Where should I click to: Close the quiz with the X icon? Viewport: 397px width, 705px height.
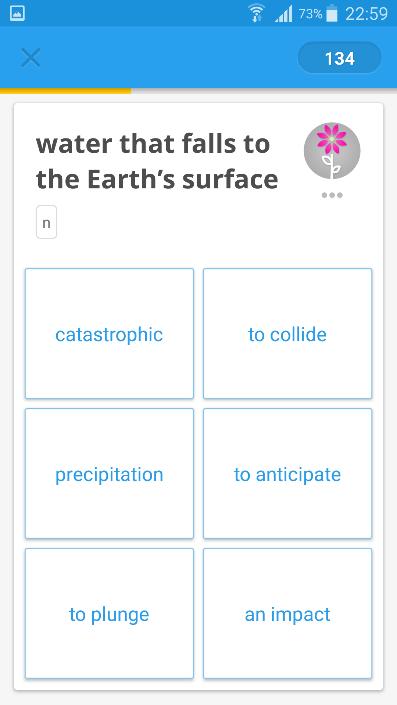(x=31, y=58)
